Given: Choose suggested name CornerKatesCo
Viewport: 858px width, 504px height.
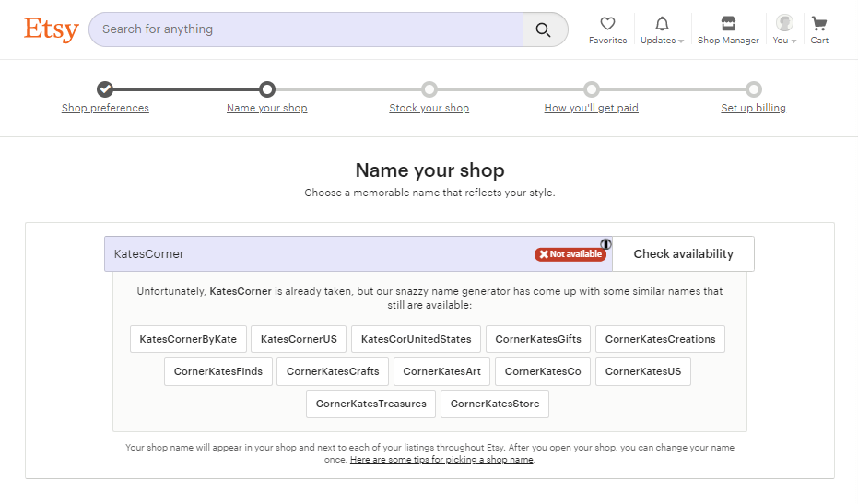Looking at the screenshot, I should point(543,371).
